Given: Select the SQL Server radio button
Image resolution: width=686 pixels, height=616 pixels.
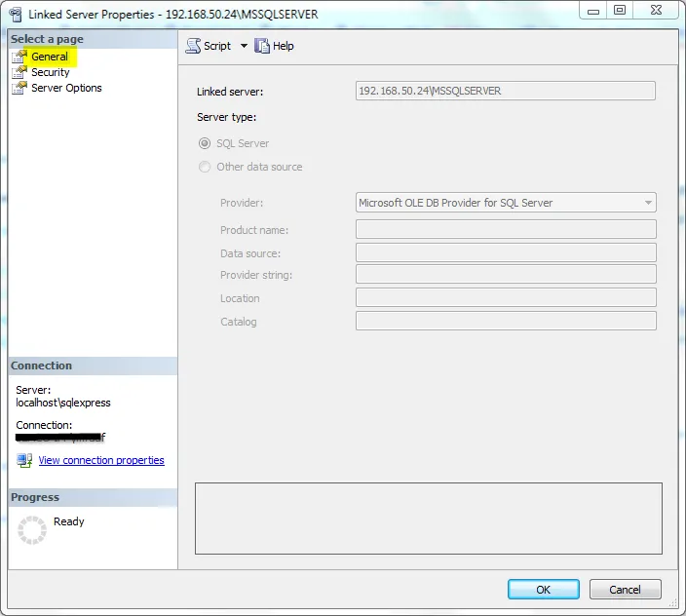Looking at the screenshot, I should click(205, 143).
